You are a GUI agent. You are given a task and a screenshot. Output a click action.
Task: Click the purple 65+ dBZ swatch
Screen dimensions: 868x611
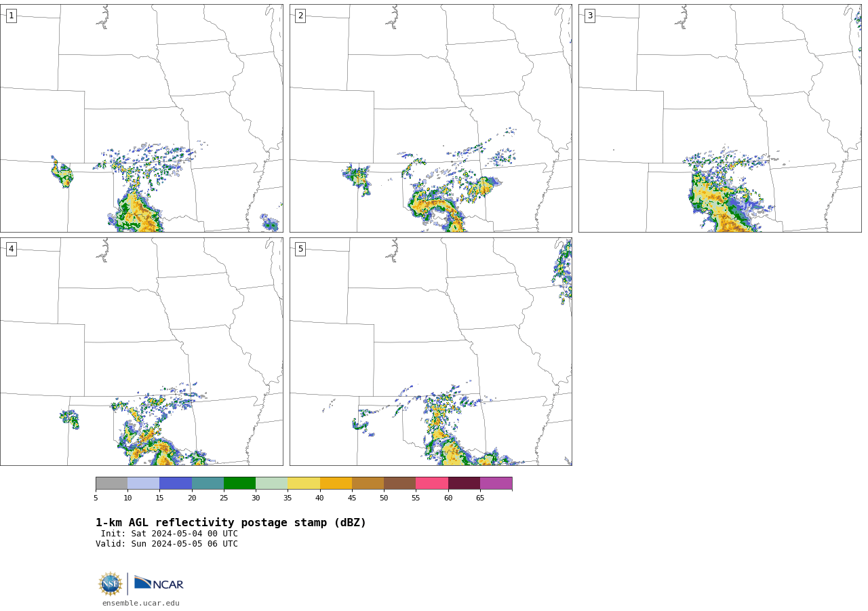[x=496, y=484]
